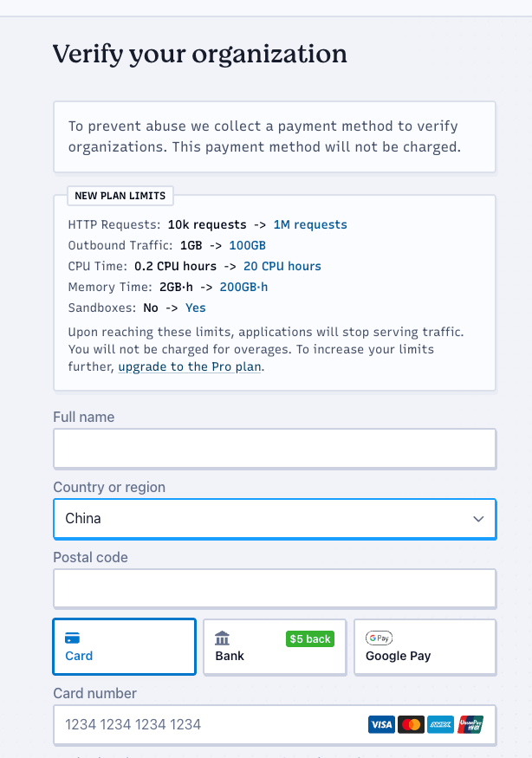Click into the Postal code field
This screenshot has height=758, width=532.
(274, 589)
